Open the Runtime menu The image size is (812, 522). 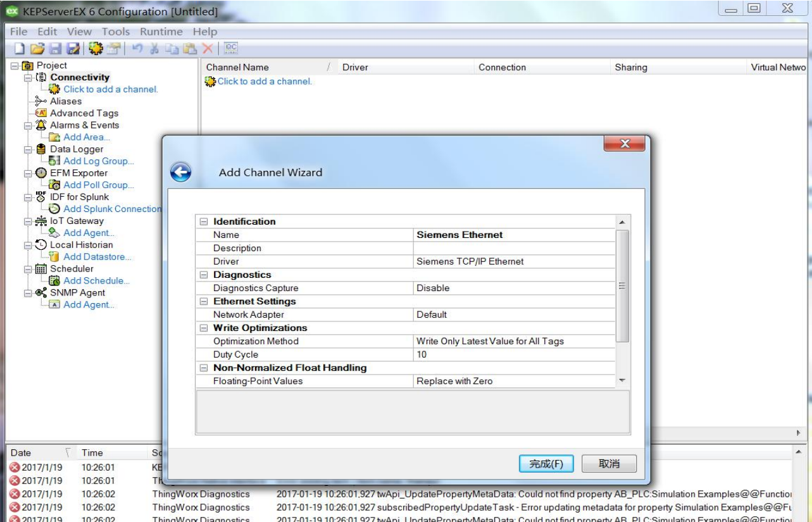161,32
